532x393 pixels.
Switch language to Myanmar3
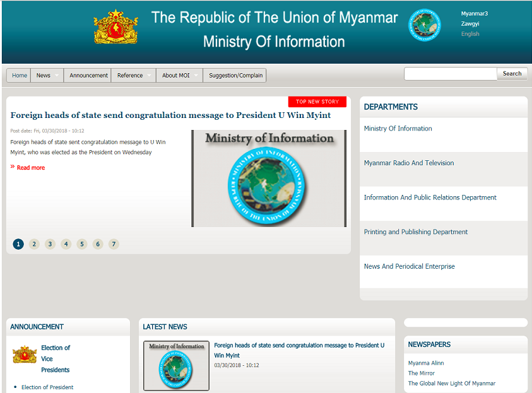point(475,14)
